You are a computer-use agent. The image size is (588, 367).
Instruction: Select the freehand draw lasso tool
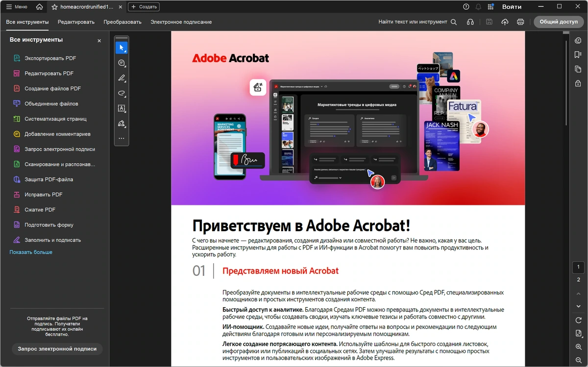point(122,93)
